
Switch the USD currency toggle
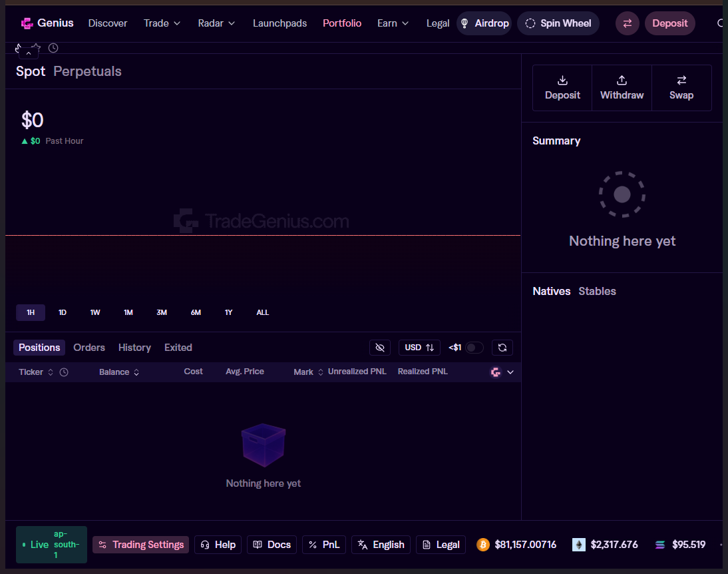point(419,348)
